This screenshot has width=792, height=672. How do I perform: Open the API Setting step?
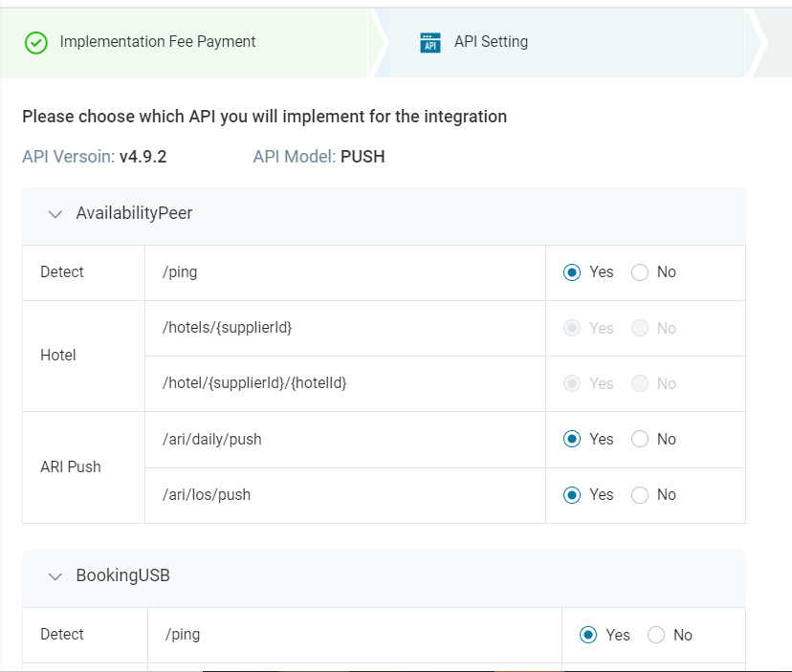coord(561,42)
